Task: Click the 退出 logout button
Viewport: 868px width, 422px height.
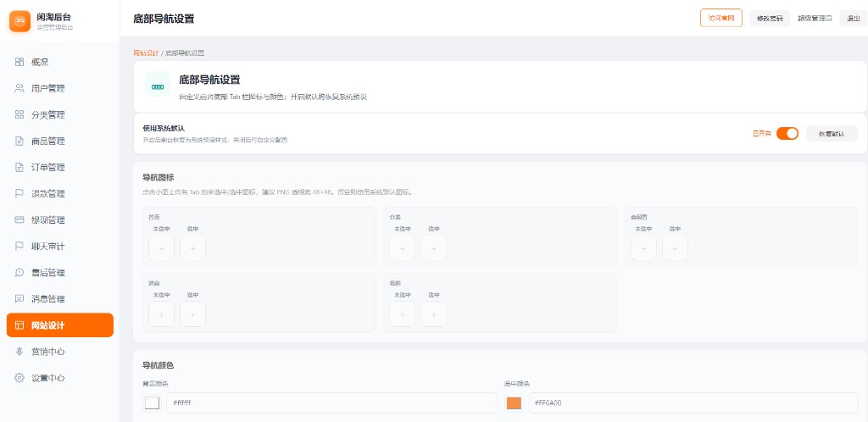Action: [853, 19]
